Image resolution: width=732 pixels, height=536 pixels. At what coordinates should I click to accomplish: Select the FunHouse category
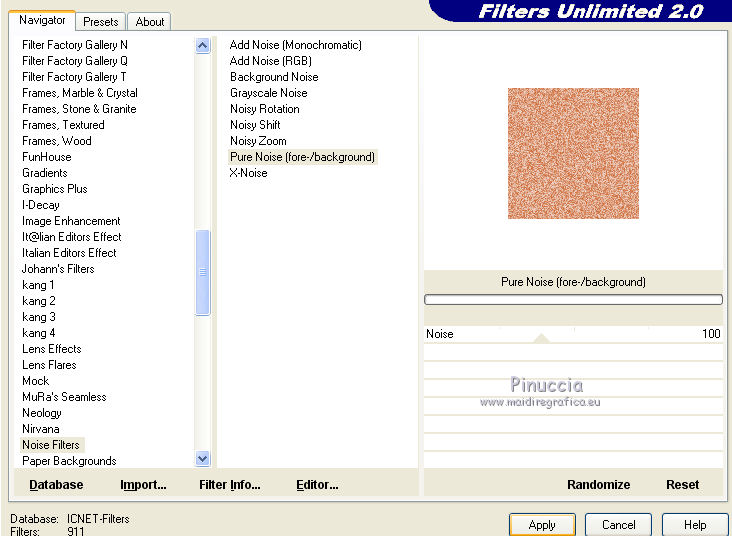pos(47,157)
